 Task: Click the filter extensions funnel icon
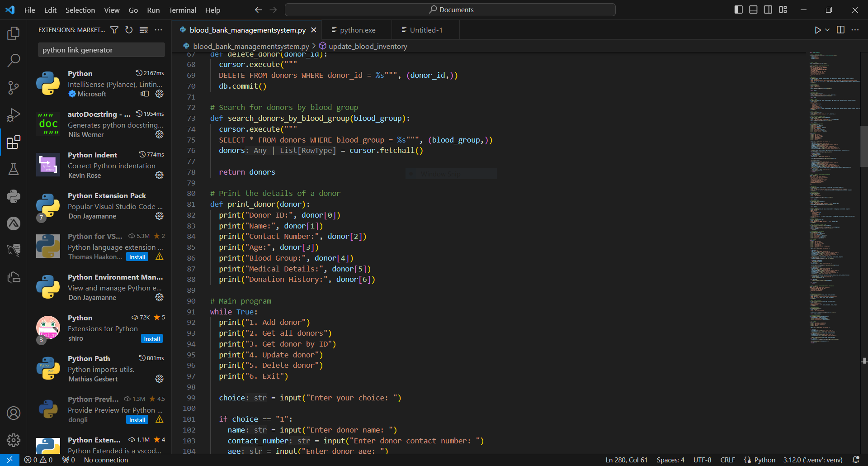coord(114,30)
